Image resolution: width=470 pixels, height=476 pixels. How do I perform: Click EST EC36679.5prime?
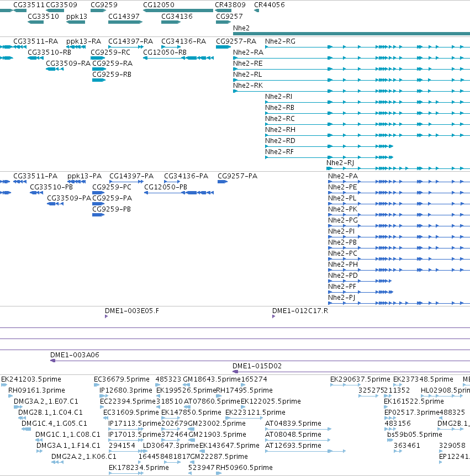coord(122,379)
